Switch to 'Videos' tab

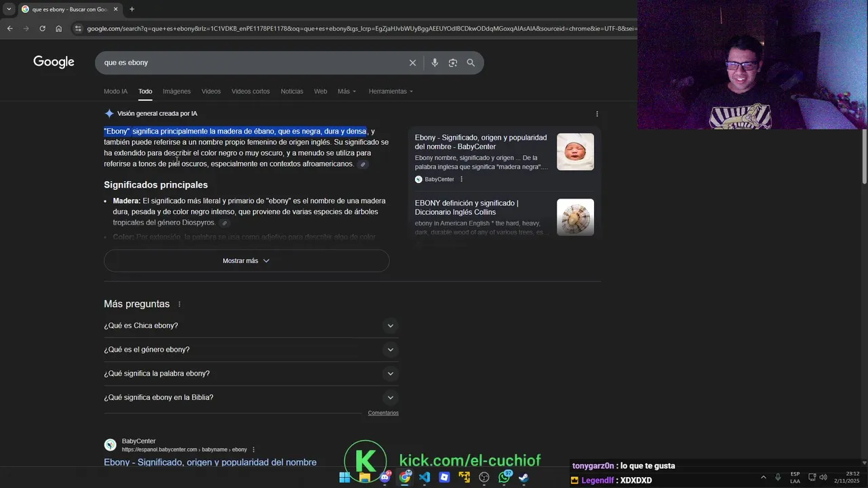click(x=211, y=91)
